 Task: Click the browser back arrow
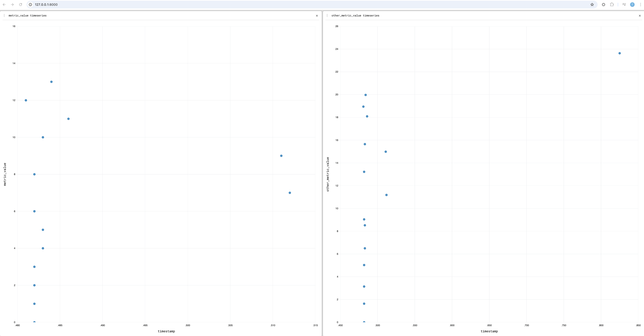(4, 5)
